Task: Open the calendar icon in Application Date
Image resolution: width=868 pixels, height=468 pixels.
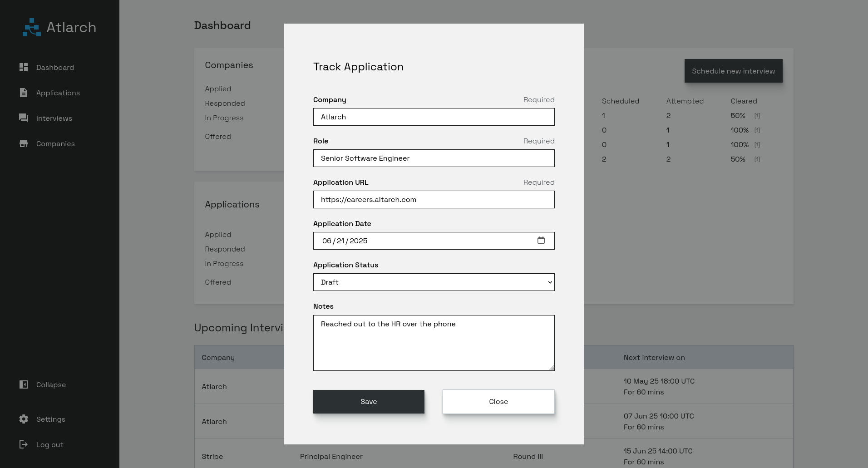Action: click(x=542, y=241)
